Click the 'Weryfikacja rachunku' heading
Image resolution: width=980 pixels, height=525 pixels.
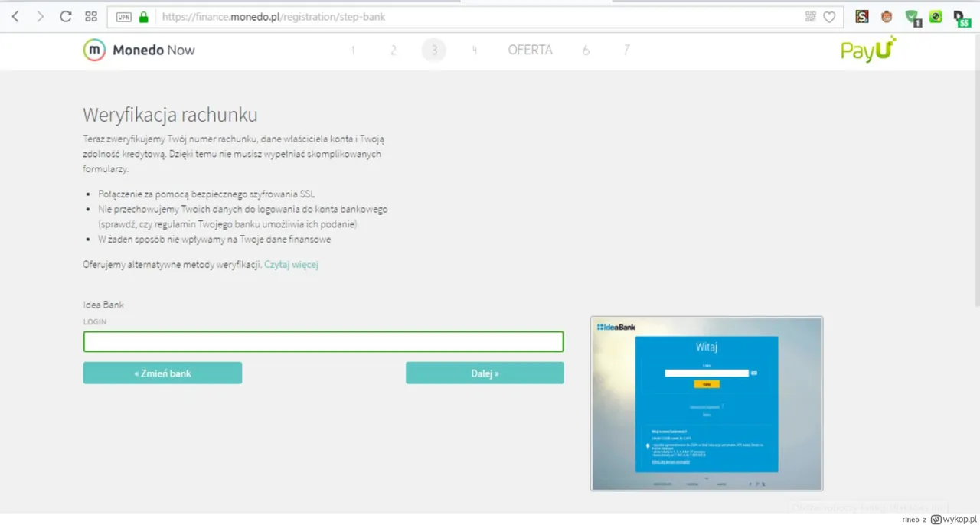(x=170, y=116)
